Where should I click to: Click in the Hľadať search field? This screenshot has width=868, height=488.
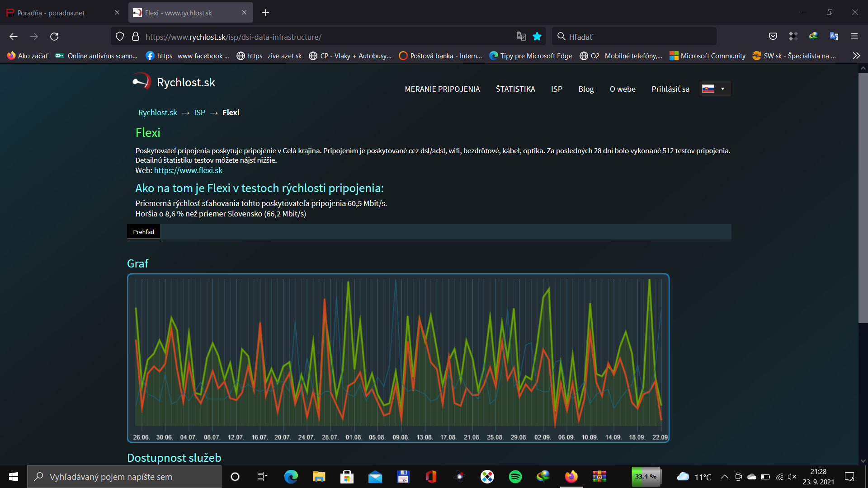634,37
